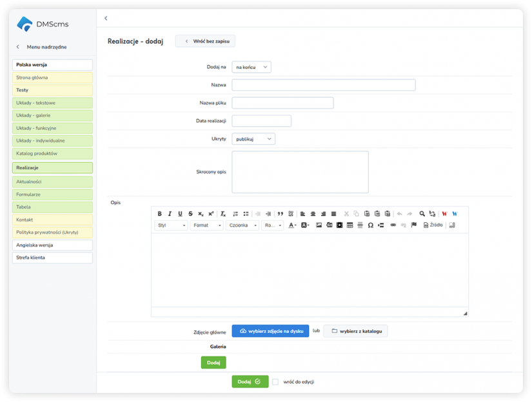Open the Format dropdown in the editor
Screen dimensions: 532x402
pos(206,225)
